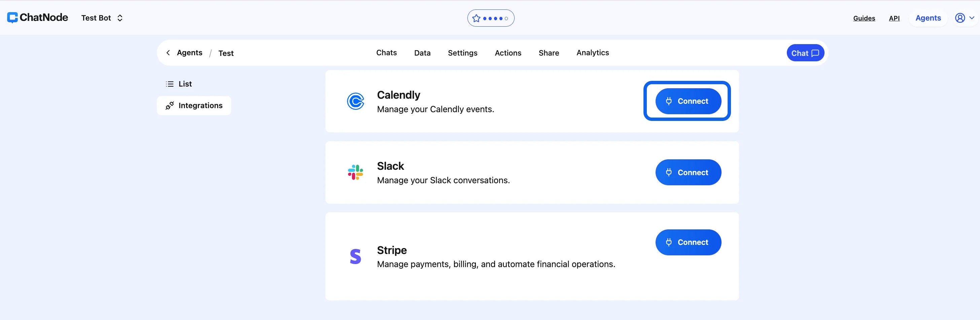This screenshot has width=980, height=320.
Task: Select List in the sidebar
Action: (x=178, y=84)
